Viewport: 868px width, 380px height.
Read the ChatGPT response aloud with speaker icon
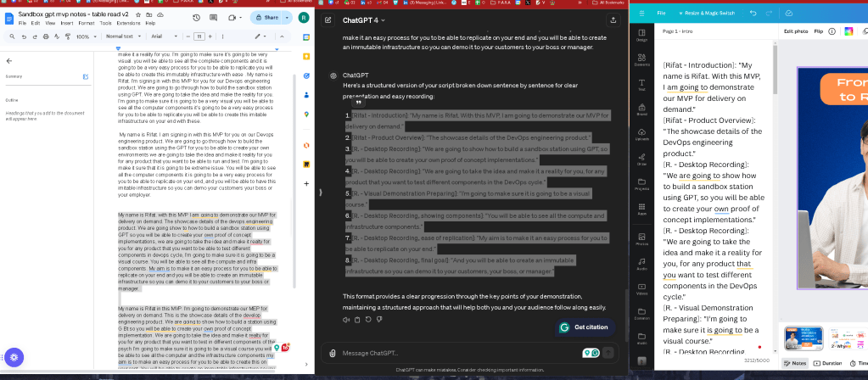(346, 319)
